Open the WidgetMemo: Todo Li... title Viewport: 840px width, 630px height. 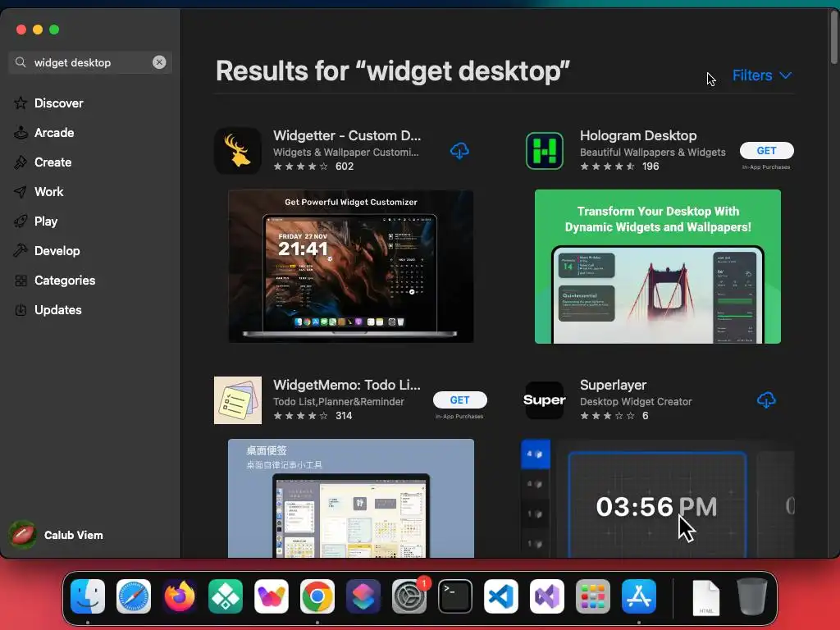click(x=347, y=386)
